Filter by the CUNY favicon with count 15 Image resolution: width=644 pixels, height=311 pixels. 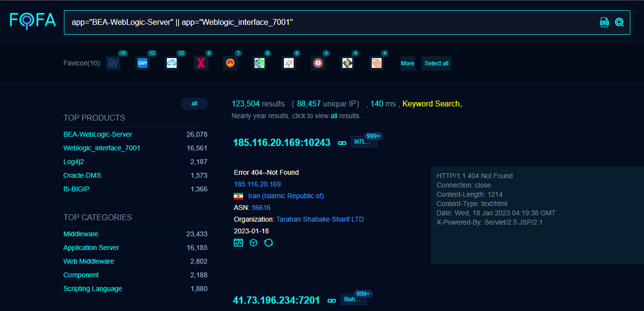pos(113,63)
